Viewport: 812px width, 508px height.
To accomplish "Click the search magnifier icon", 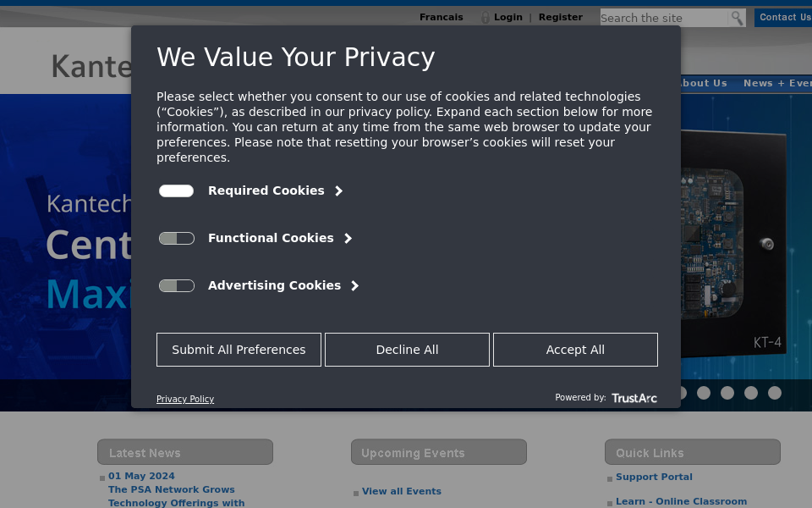I will click(737, 18).
